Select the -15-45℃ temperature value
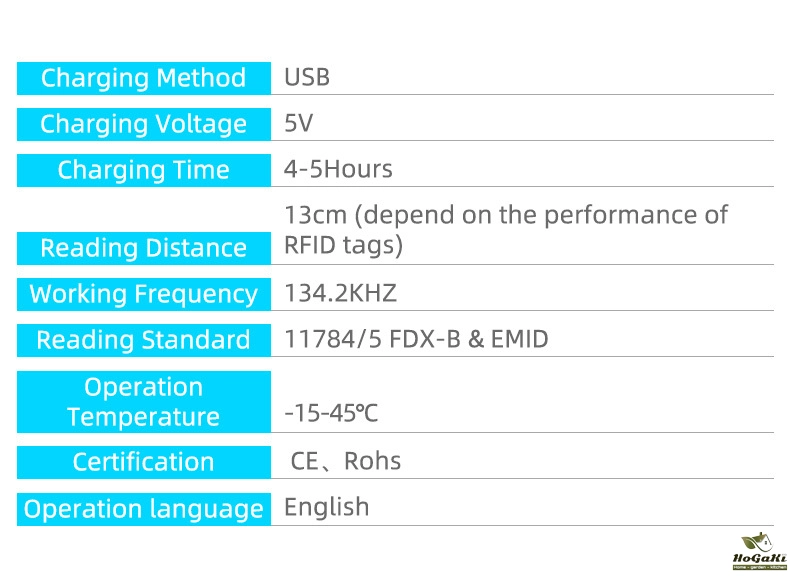 coord(331,413)
